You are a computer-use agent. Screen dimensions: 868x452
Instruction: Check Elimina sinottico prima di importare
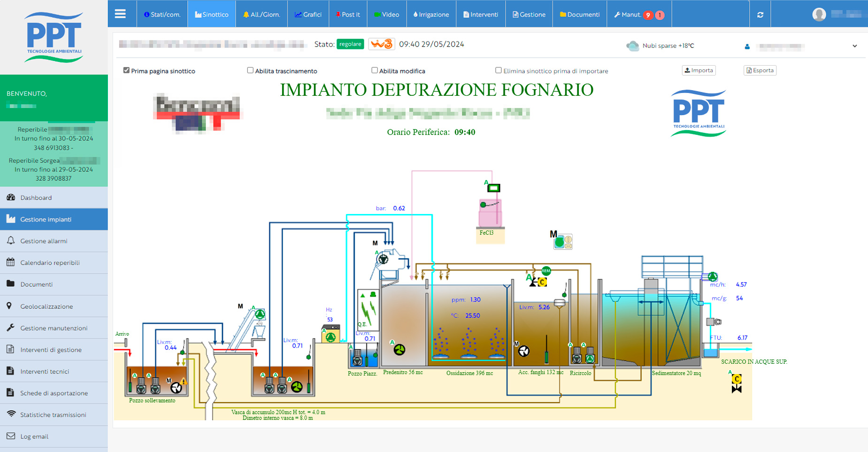pyautogui.click(x=498, y=70)
